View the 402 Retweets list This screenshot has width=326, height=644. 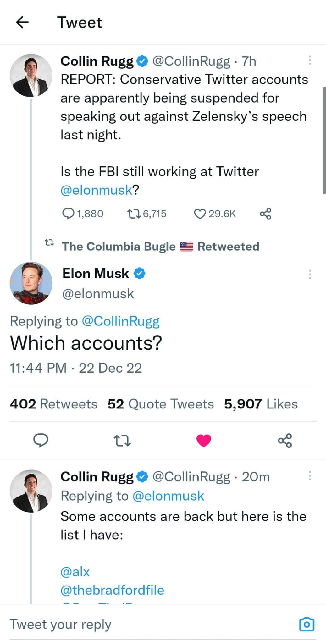[53, 404]
